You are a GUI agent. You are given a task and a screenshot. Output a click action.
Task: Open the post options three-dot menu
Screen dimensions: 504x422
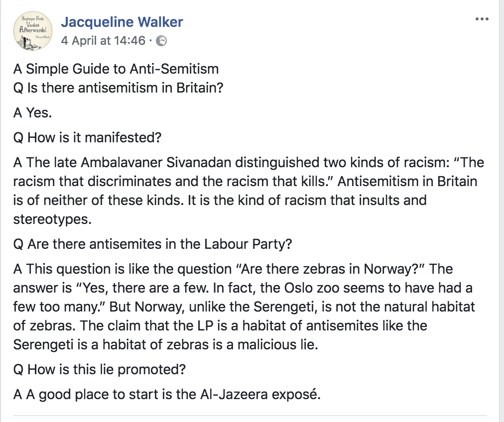482,19
